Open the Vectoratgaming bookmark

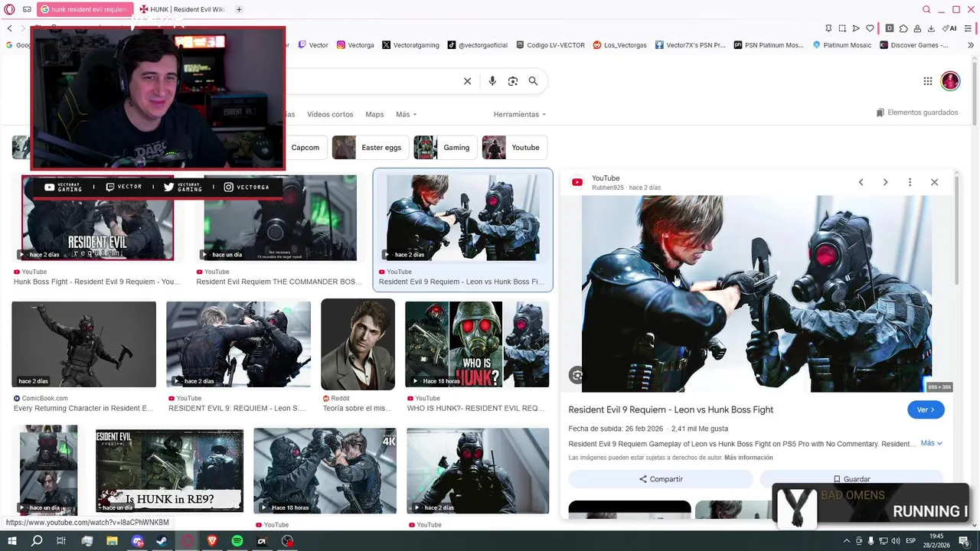411,45
